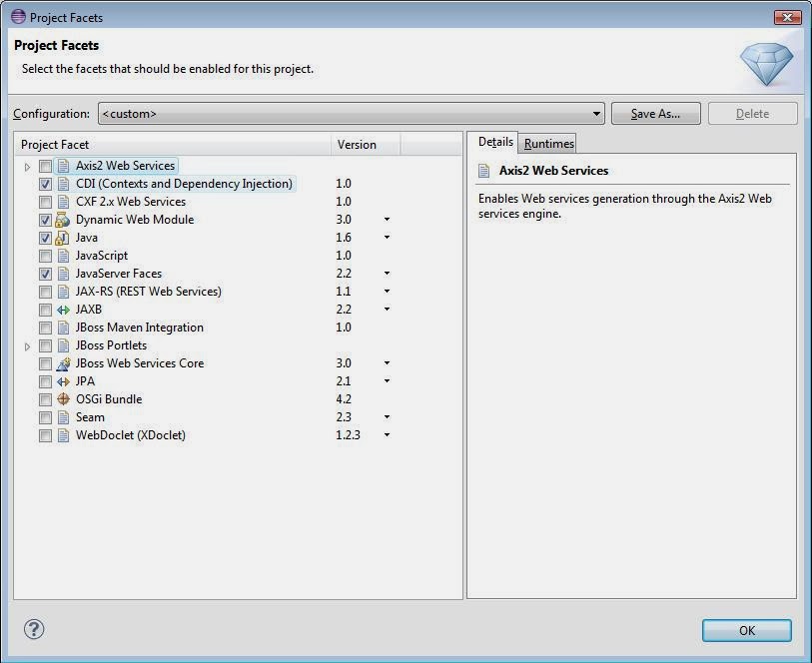The height and width of the screenshot is (663, 812).
Task: Switch to the Details tab
Action: pos(495,142)
